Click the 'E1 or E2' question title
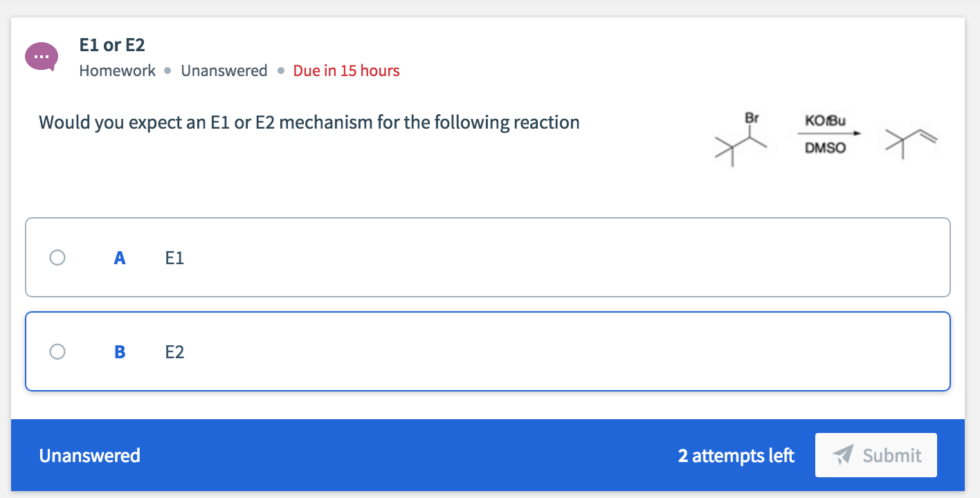This screenshot has width=980, height=498. pos(114,44)
